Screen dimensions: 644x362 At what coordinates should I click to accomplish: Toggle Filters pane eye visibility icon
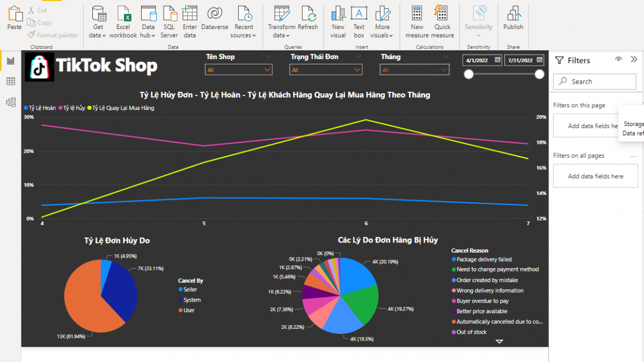(x=619, y=60)
